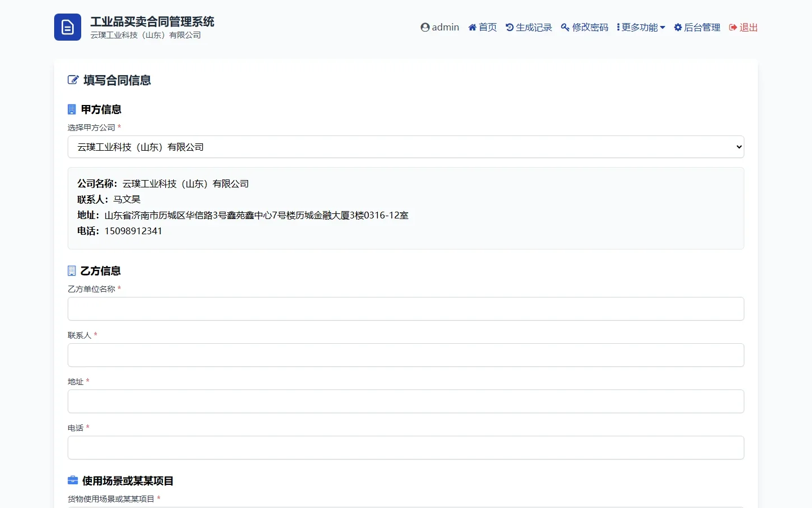
Task: Focus the 乙方单位名称 input field
Action: point(406,309)
